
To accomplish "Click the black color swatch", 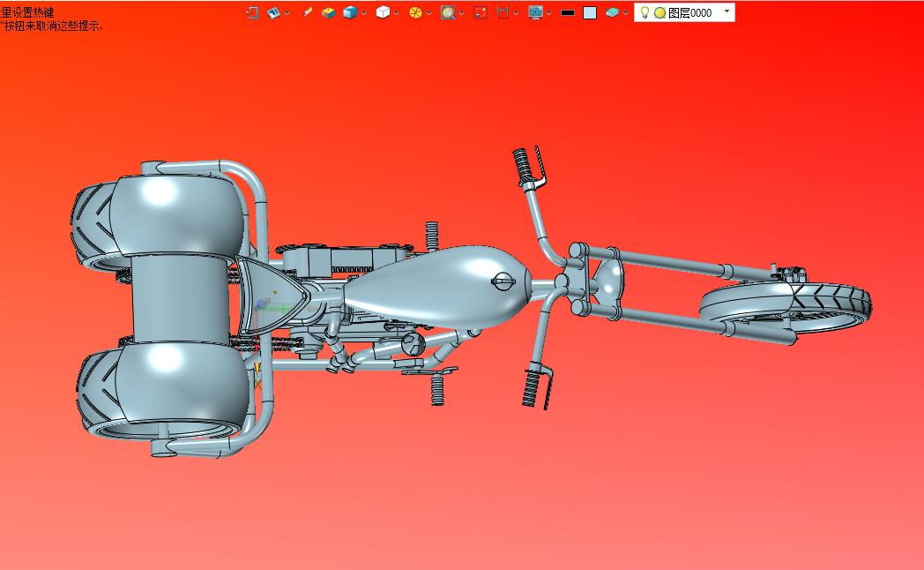I will pyautogui.click(x=568, y=12).
